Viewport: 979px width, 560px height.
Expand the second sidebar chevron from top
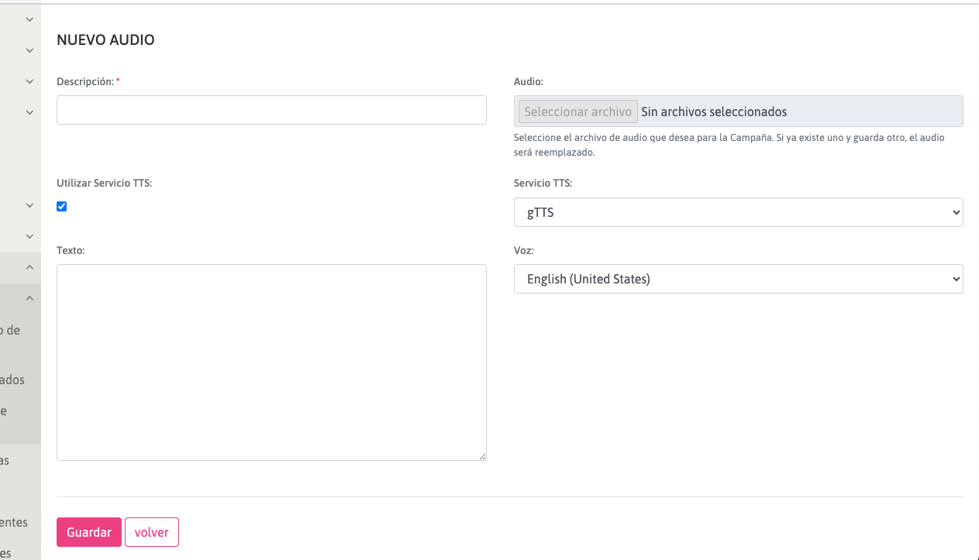(x=29, y=50)
